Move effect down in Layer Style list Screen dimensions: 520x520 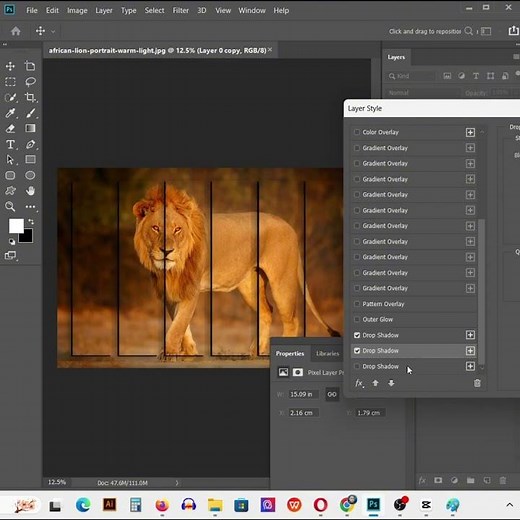pos(391,383)
